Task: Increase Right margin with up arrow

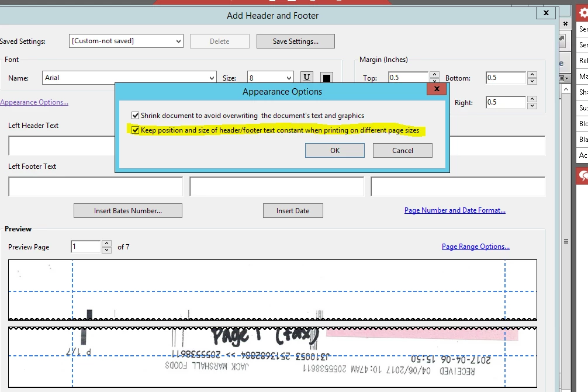Action: pyautogui.click(x=532, y=99)
